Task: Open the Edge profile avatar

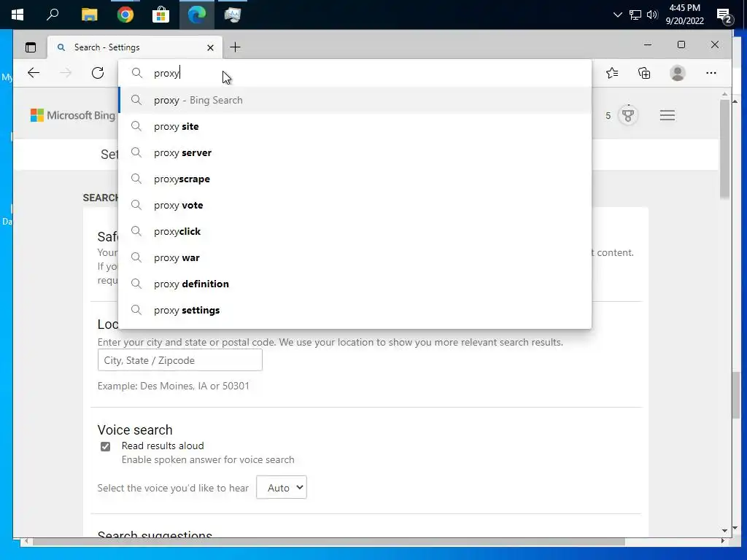Action: [x=678, y=73]
